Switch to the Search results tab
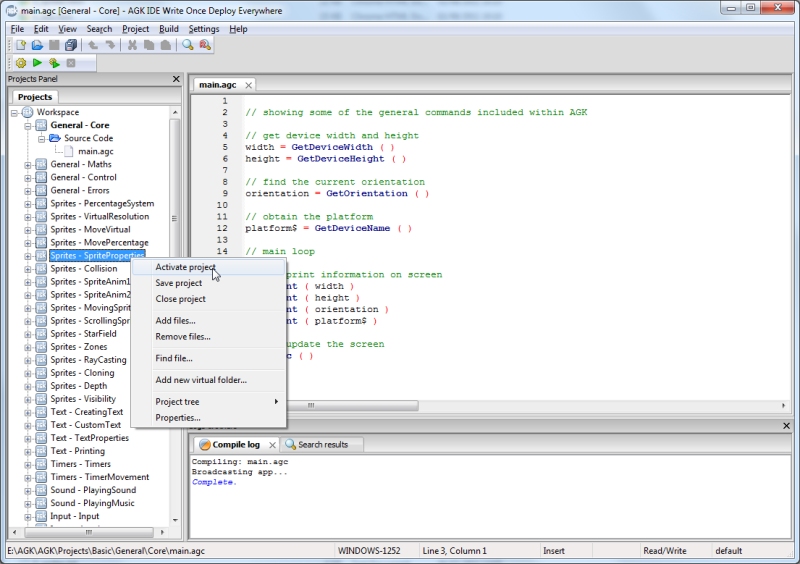The image size is (800, 564). 322,445
